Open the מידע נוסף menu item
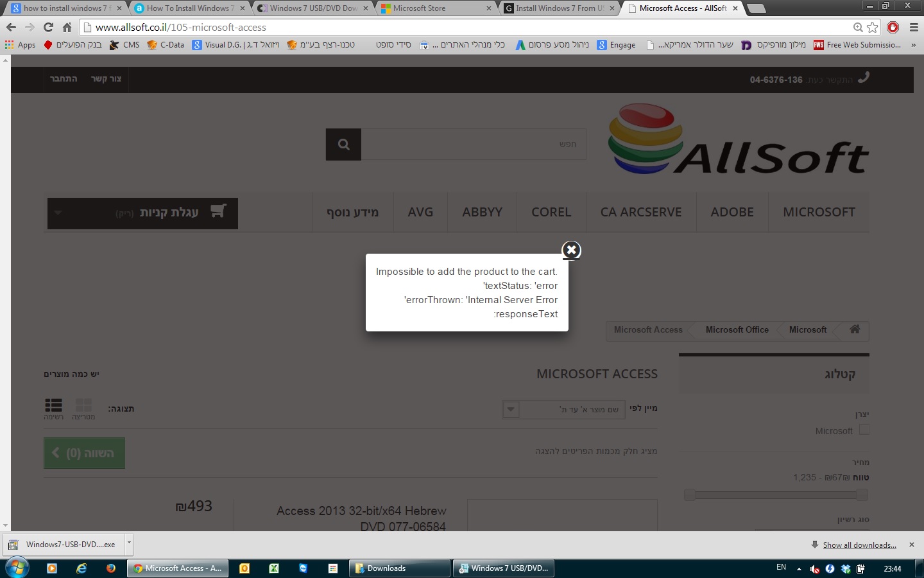 tap(352, 212)
